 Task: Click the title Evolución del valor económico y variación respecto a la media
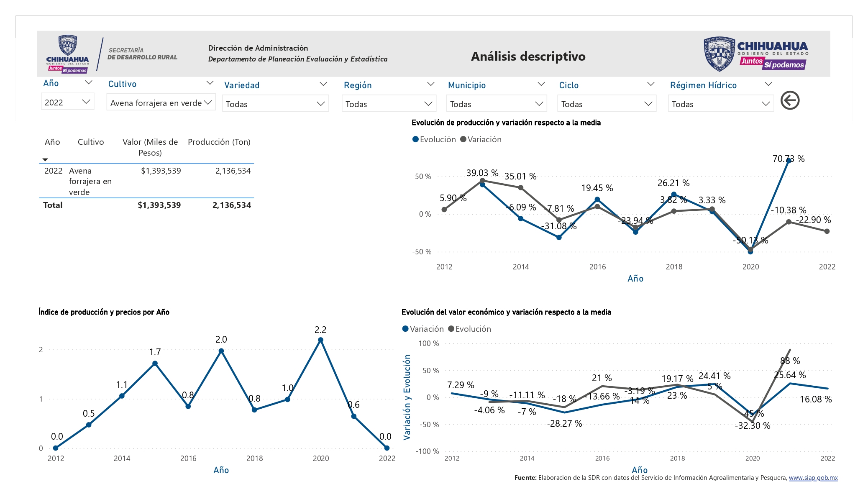coord(506,312)
